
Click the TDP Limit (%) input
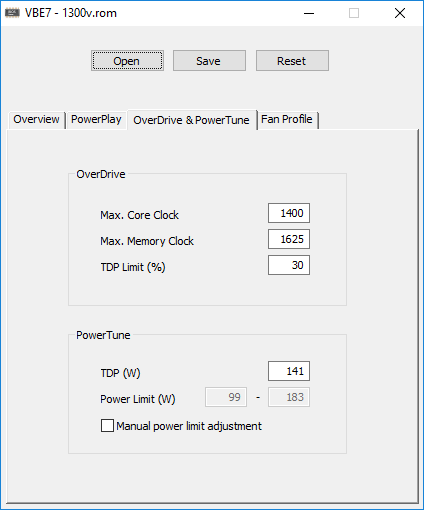coord(289,265)
